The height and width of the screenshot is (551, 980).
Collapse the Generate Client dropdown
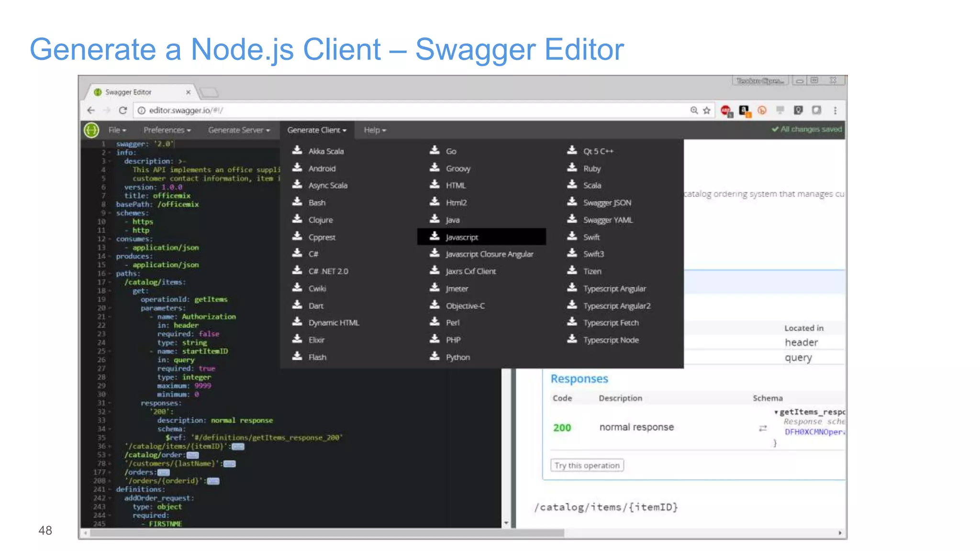[x=317, y=130]
